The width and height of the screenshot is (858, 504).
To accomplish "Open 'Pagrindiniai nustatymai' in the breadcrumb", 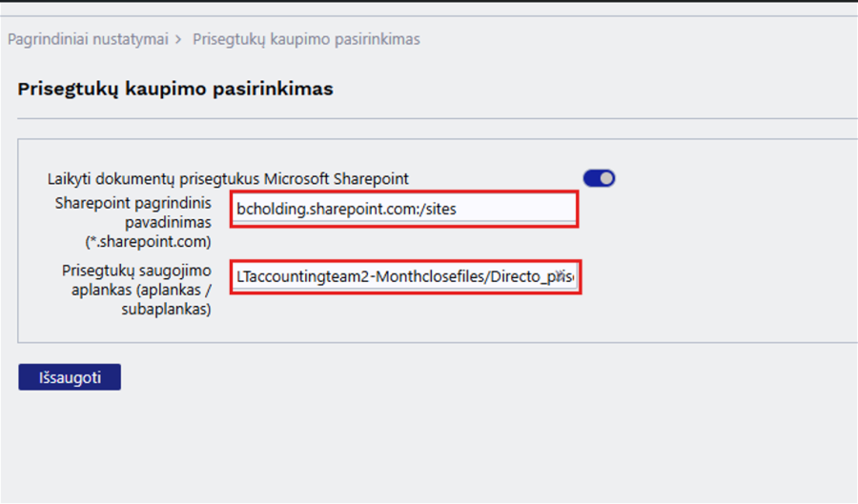I will pos(88,39).
